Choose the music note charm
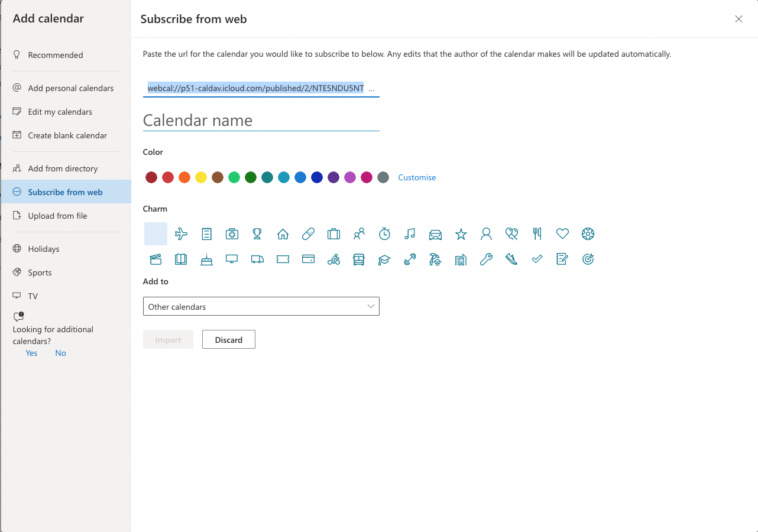The image size is (758, 532). click(x=410, y=233)
